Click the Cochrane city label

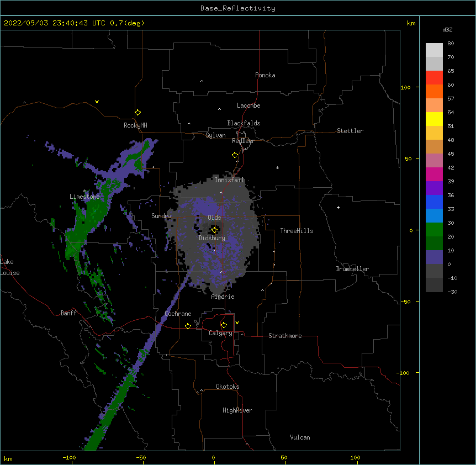(x=178, y=314)
